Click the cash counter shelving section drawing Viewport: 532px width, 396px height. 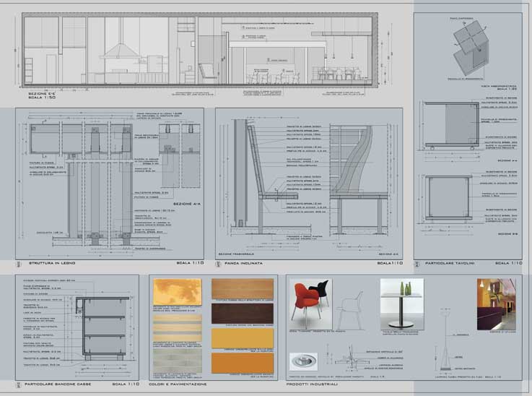pyautogui.click(x=103, y=328)
